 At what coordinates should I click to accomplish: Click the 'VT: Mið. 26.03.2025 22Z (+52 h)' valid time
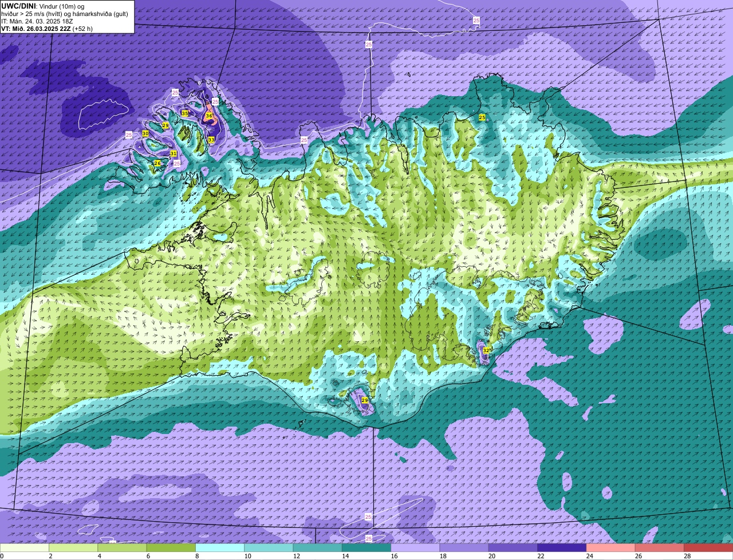pos(47,29)
